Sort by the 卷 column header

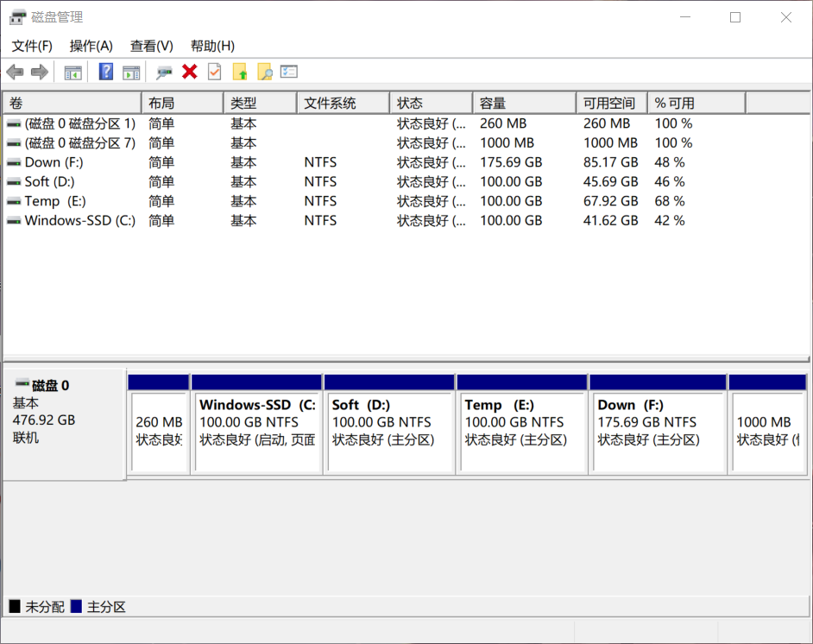(x=72, y=104)
